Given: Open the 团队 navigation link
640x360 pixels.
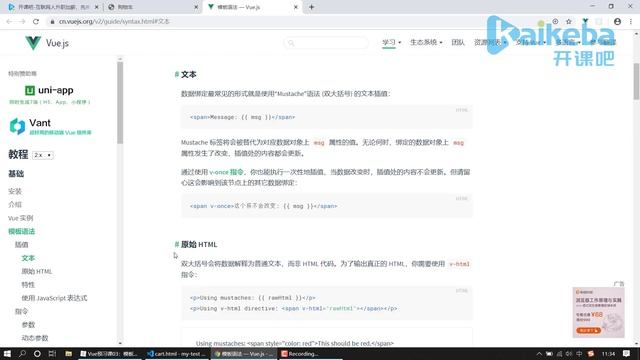Looking at the screenshot, I should tap(458, 42).
